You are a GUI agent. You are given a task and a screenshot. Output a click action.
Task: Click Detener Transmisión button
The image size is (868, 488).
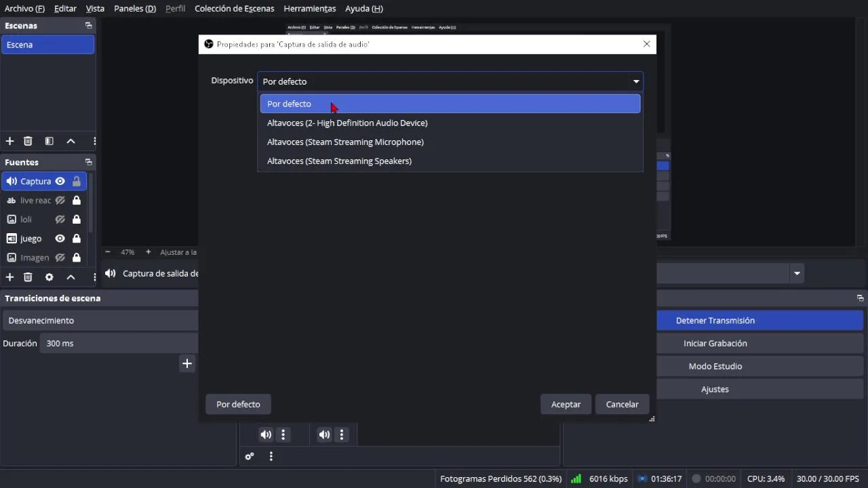[x=715, y=320]
